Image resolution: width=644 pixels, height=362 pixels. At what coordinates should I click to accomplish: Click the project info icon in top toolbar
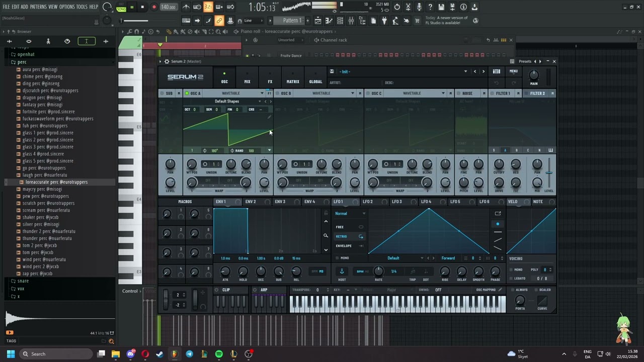click(463, 7)
